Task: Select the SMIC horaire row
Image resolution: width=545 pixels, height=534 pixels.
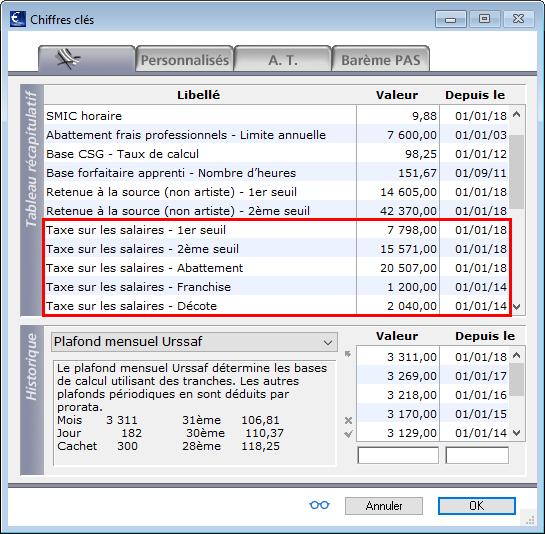Action: (x=276, y=116)
